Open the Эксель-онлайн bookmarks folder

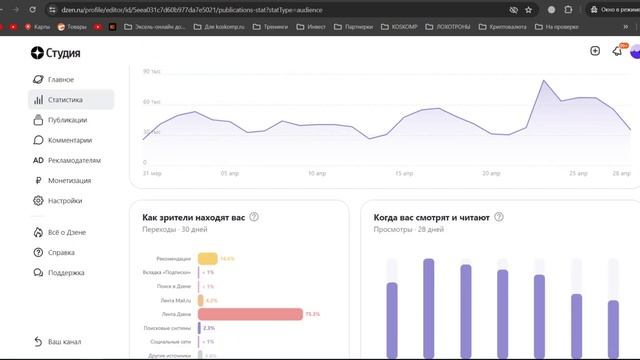point(155,27)
